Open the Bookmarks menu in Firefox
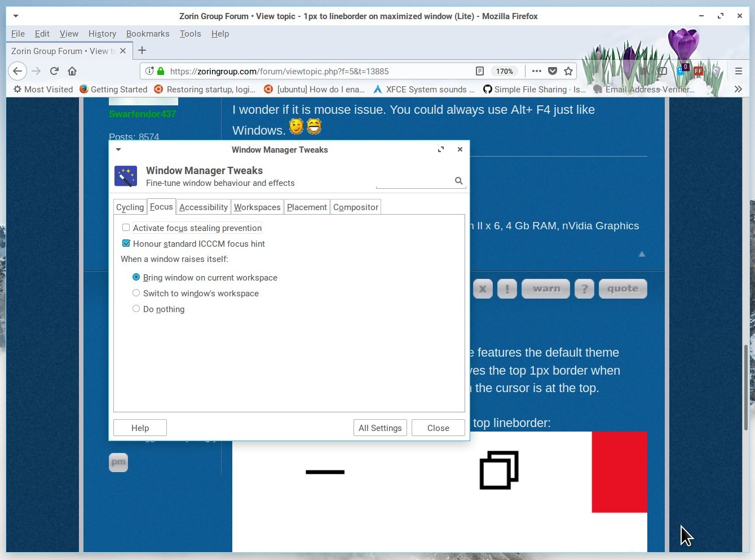 point(148,34)
